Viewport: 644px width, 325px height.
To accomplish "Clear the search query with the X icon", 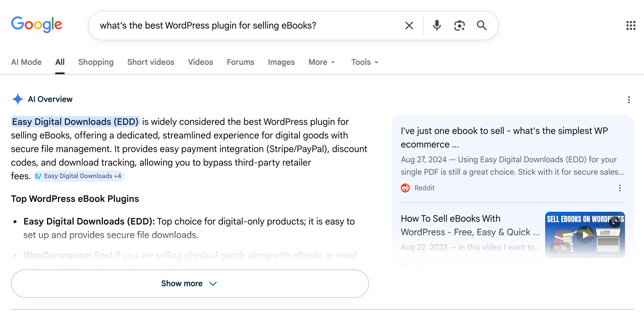I will pos(409,25).
